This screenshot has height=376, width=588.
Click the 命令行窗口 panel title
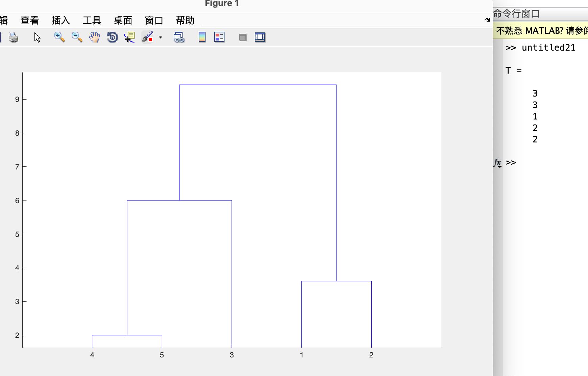coord(516,14)
